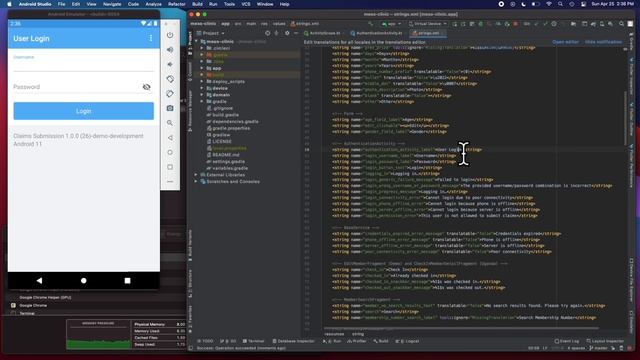640x360 pixels.
Task: Open the Apple menu
Action: coord(9,4)
